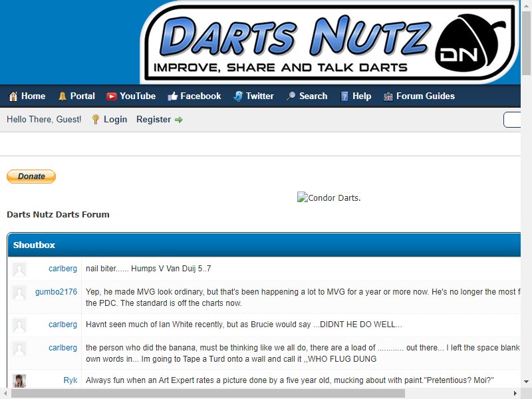
Task: Open the Darts Nutz Darts Forum breadcrumb
Action: (x=58, y=214)
